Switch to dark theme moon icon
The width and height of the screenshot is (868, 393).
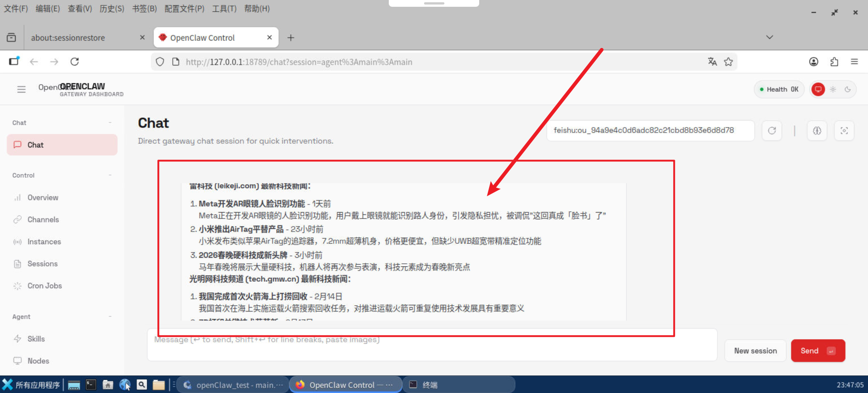848,89
